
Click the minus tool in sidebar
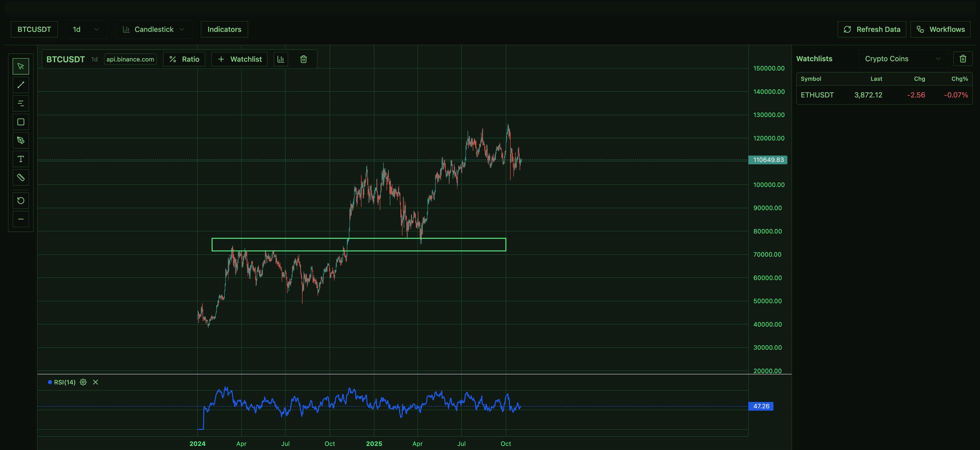click(x=21, y=219)
